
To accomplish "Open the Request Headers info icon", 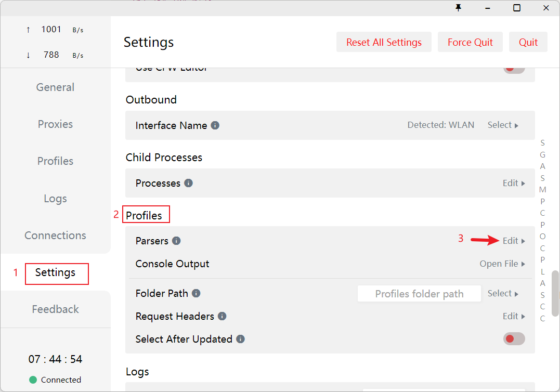I will coord(222,316).
